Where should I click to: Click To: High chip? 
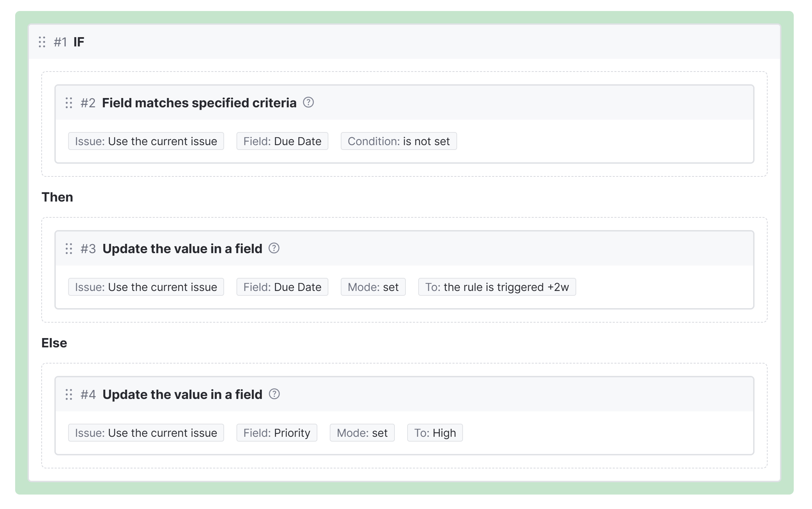[x=435, y=433]
